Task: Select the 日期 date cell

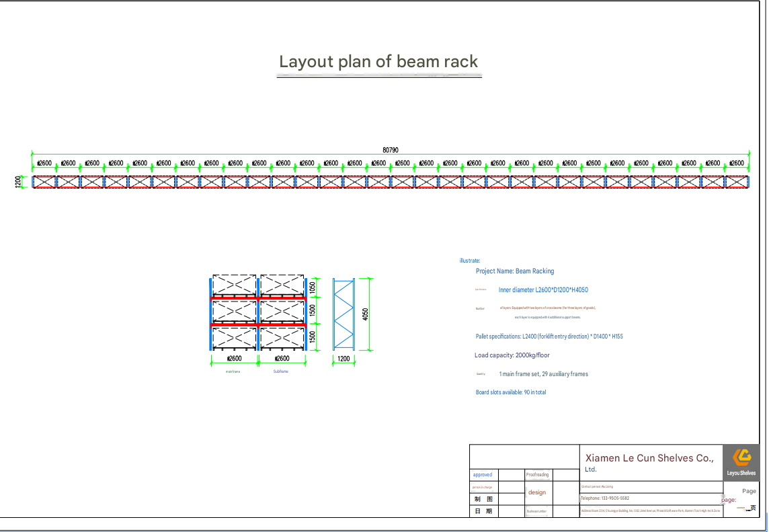Action: tap(483, 511)
